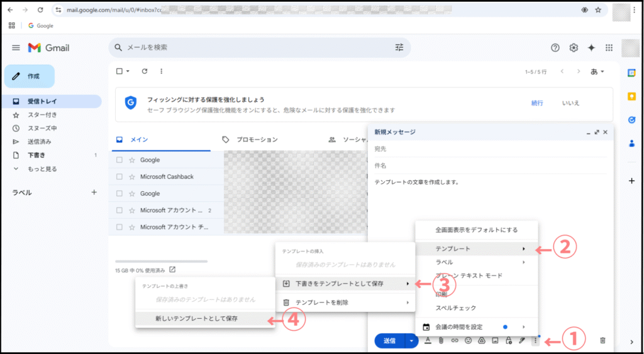Tick the checkbox for Microsoft Cashback email

click(119, 177)
